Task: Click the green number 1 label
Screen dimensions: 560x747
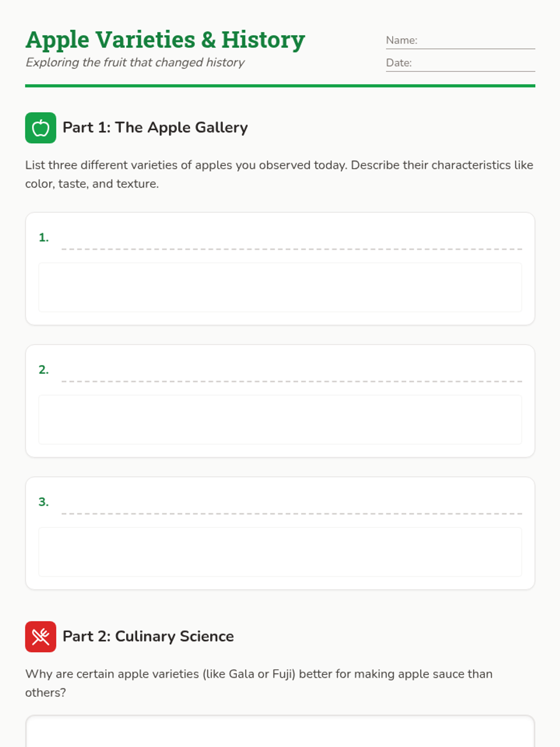Action: (x=43, y=238)
